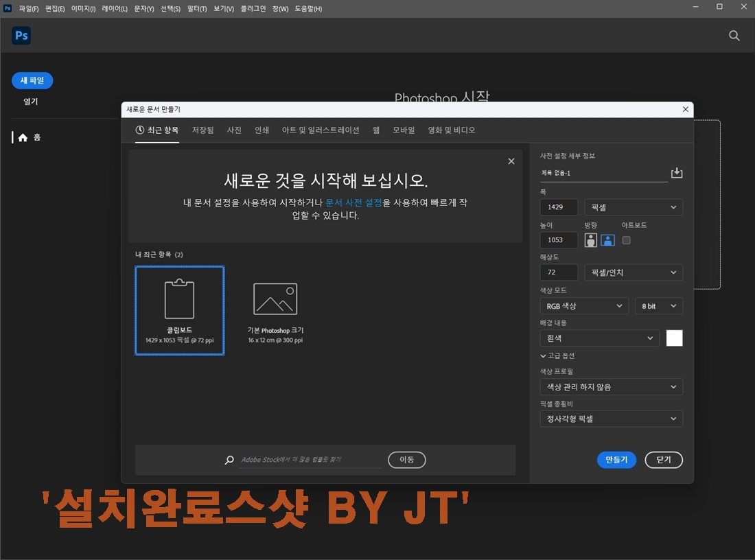The height and width of the screenshot is (560, 755).
Task: Click the 문서 사전 설정 link
Action: pos(353,203)
